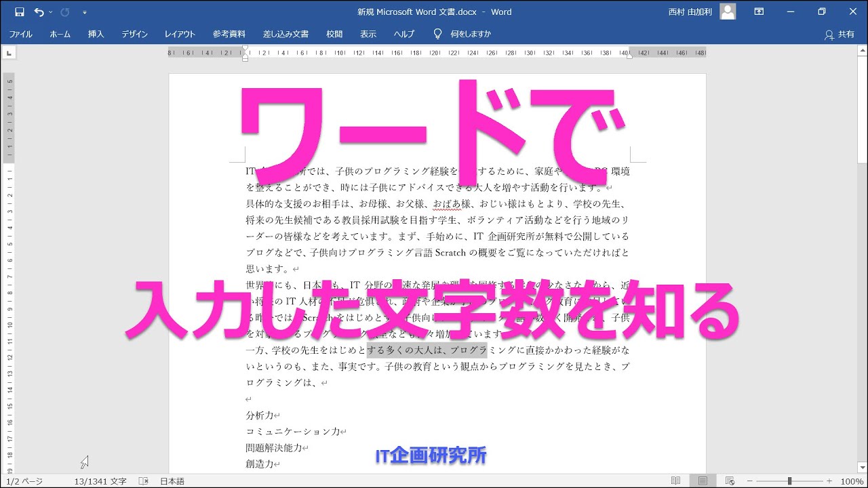868x488 pixels.
Task: Click the lightbulb Tell Me icon
Action: click(437, 34)
